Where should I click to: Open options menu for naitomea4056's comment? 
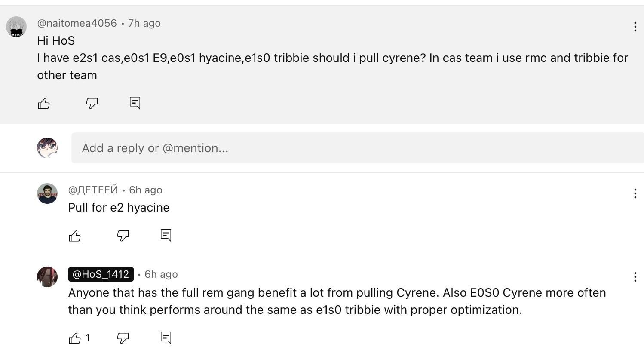tap(635, 27)
